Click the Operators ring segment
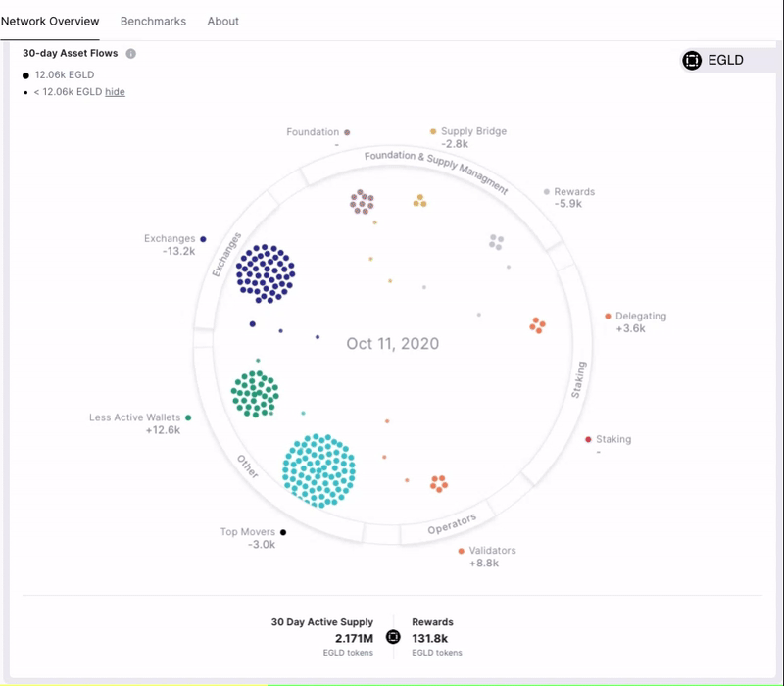Viewport: 784px width, 686px height. tap(452, 523)
